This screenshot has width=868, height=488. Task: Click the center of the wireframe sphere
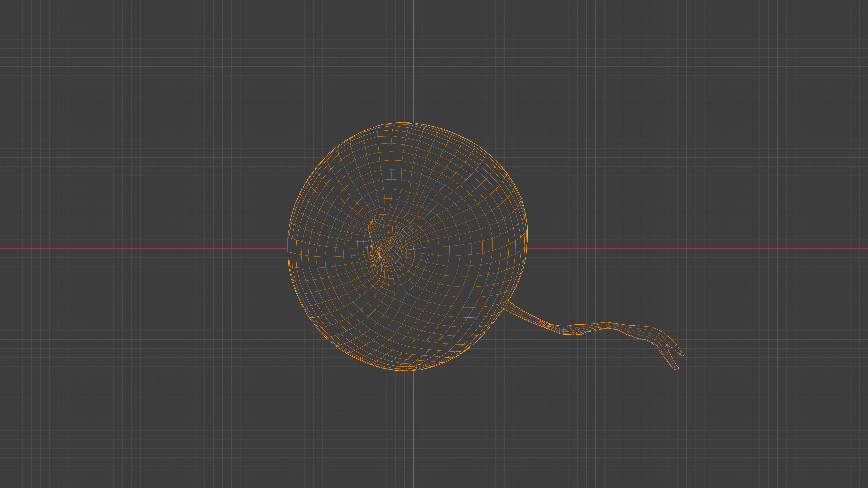407,246
